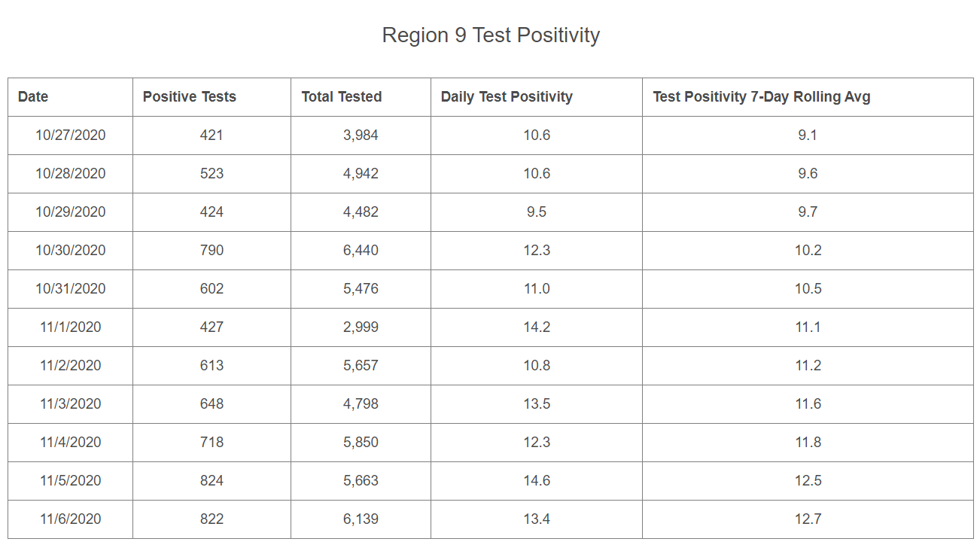Click positive tests value 424
The width and height of the screenshot is (980, 554).
(x=212, y=212)
